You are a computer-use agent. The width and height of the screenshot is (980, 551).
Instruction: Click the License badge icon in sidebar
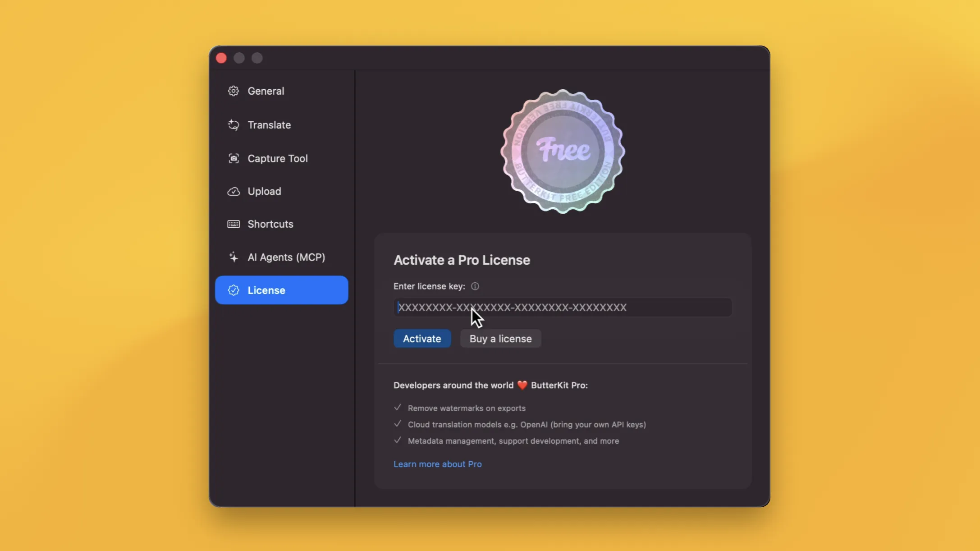click(x=233, y=290)
